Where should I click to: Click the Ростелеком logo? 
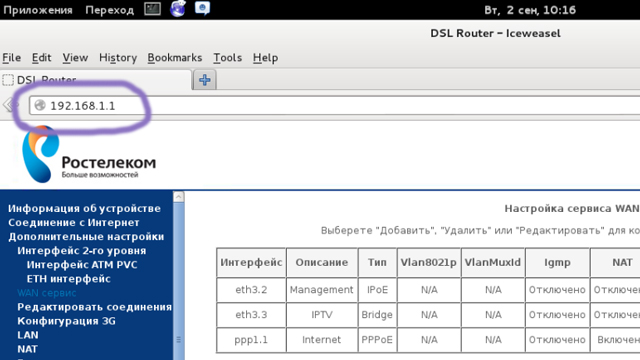[x=89, y=155]
